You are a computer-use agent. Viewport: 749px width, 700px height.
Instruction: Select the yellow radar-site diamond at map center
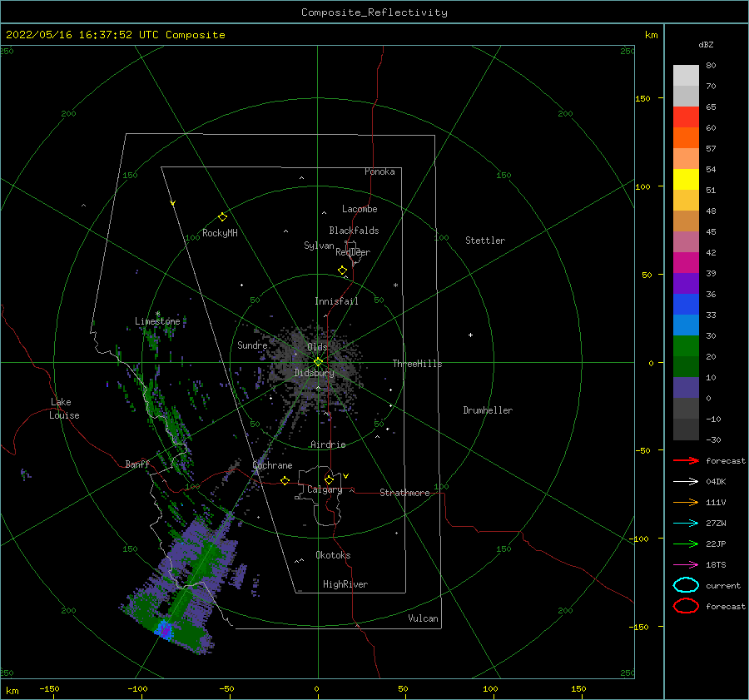pos(318,362)
